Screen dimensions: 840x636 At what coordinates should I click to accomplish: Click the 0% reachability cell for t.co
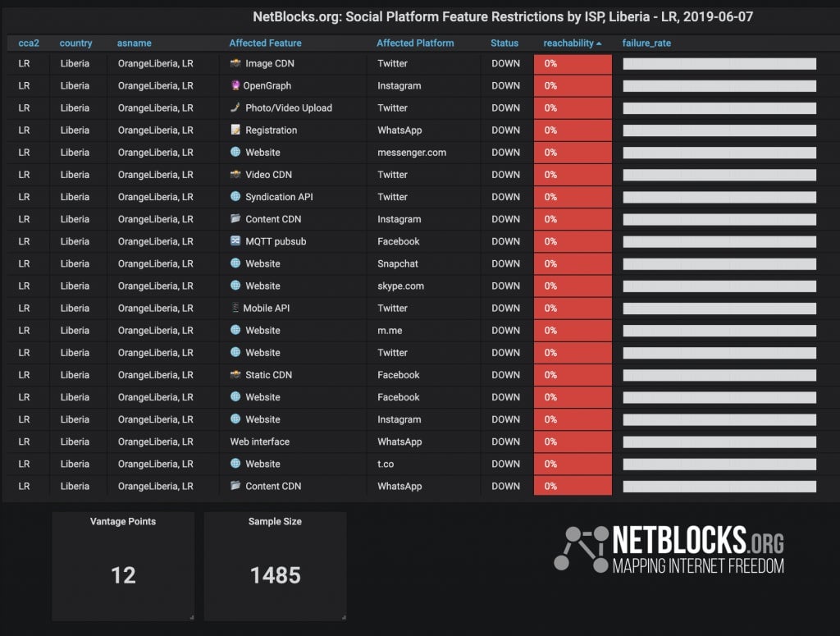click(573, 464)
